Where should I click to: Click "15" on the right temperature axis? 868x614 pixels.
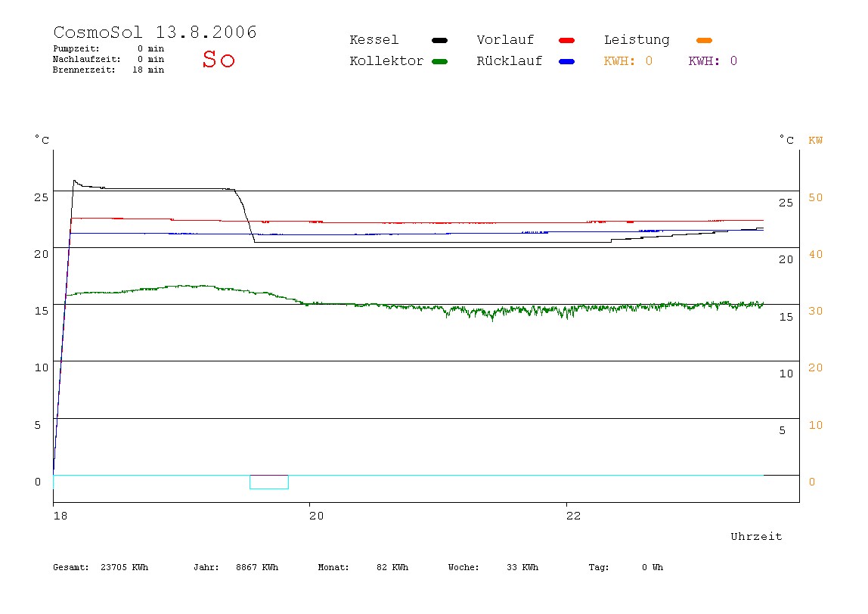pyautogui.click(x=786, y=318)
